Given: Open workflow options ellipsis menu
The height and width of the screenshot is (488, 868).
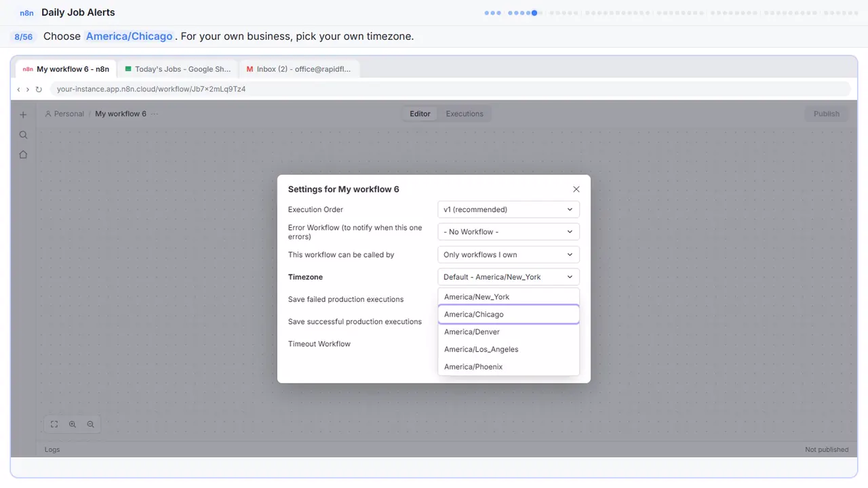Looking at the screenshot, I should click(x=155, y=114).
